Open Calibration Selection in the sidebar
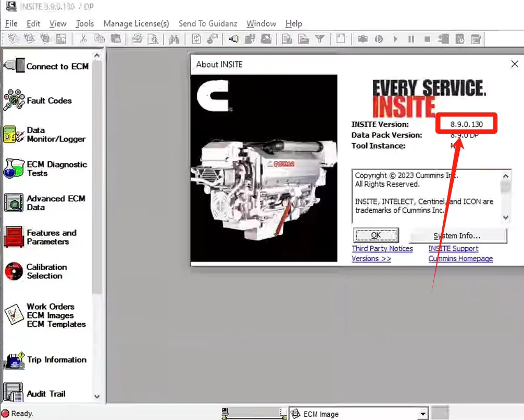The height and width of the screenshot is (420, 524). pos(46,271)
